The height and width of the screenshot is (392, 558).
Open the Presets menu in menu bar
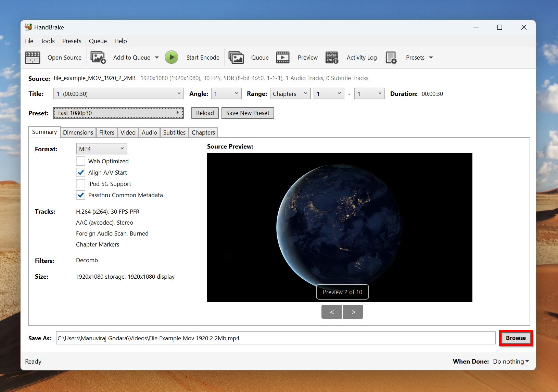click(x=72, y=41)
